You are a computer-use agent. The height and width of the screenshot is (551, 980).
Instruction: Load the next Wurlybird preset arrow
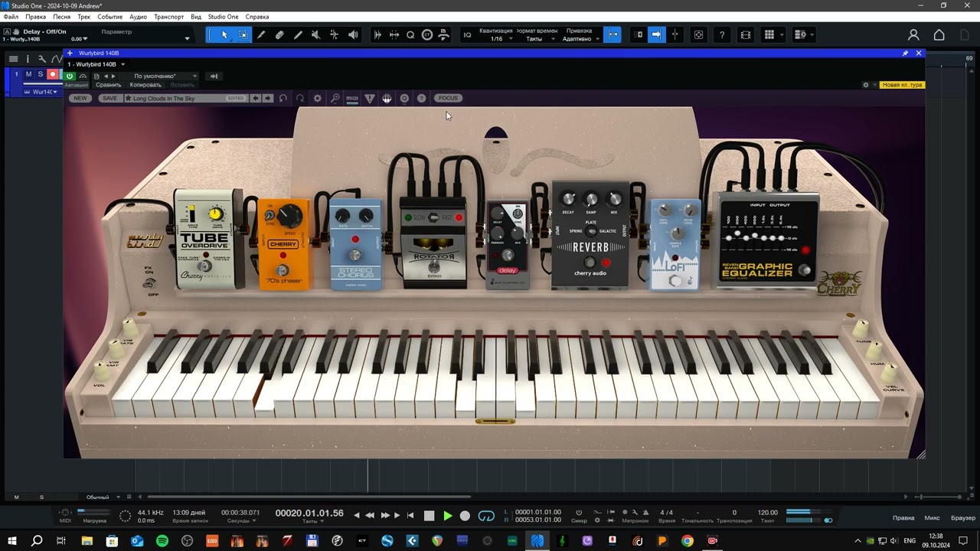point(268,98)
